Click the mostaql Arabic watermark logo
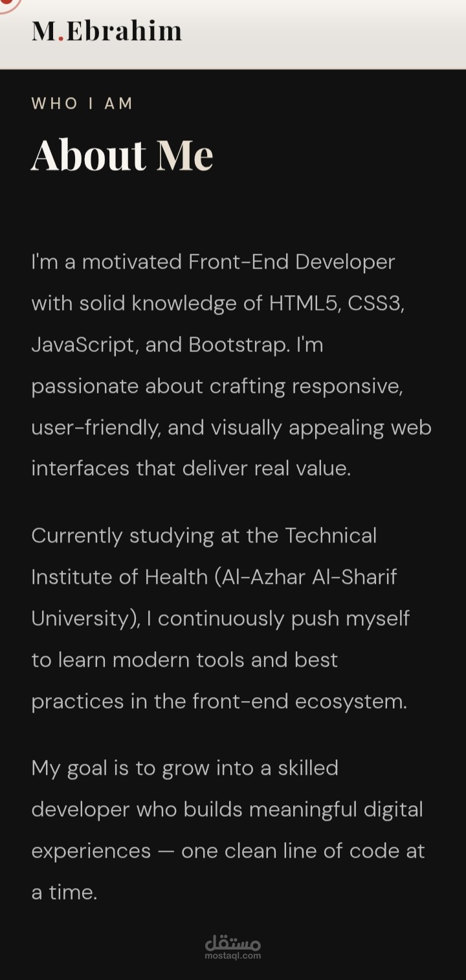This screenshot has height=980, width=466. pyautogui.click(x=232, y=942)
